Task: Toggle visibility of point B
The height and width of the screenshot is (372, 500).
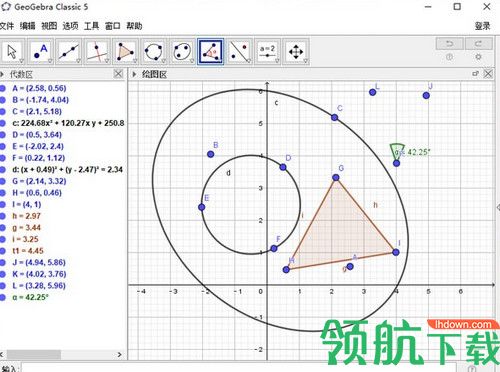Action: (x=3, y=100)
